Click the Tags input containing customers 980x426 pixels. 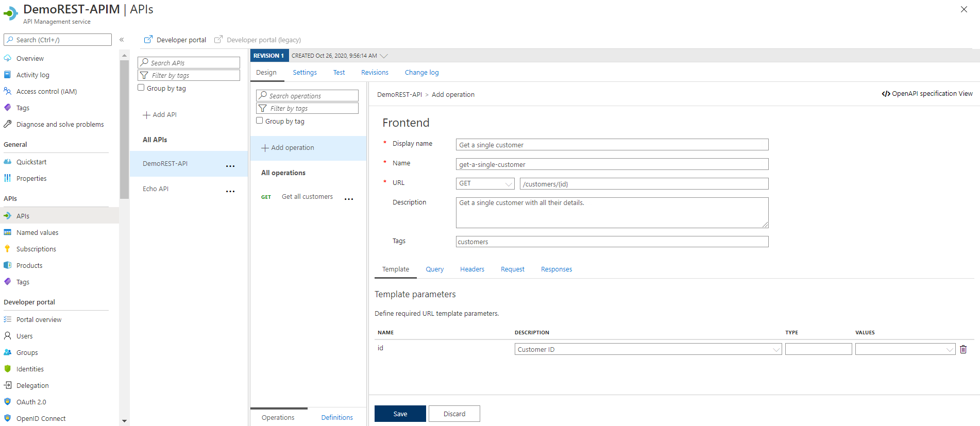(612, 242)
